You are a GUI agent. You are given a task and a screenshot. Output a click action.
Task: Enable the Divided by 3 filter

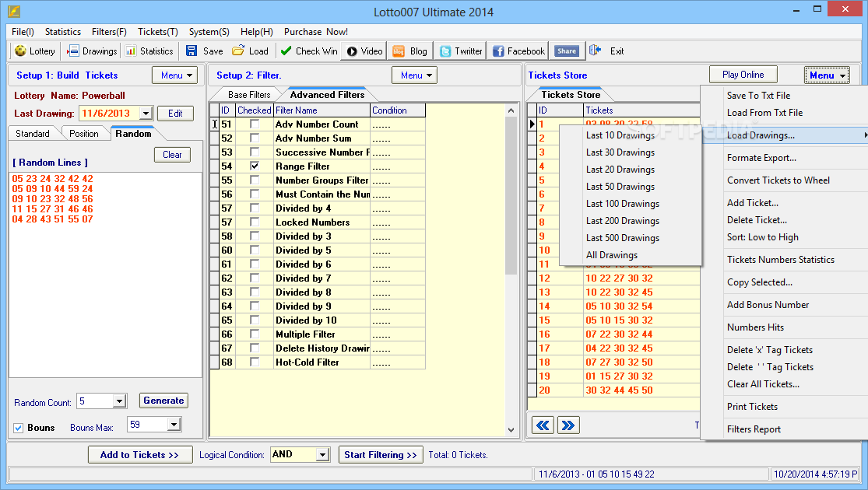(255, 236)
